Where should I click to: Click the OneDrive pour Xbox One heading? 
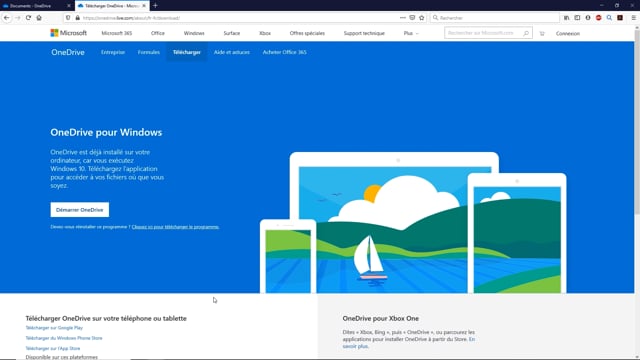tap(381, 318)
